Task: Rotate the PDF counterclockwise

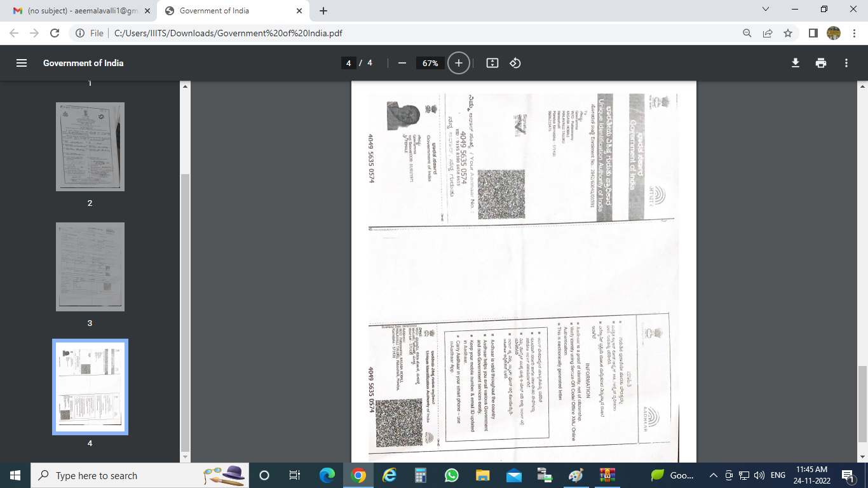Action: [x=515, y=63]
